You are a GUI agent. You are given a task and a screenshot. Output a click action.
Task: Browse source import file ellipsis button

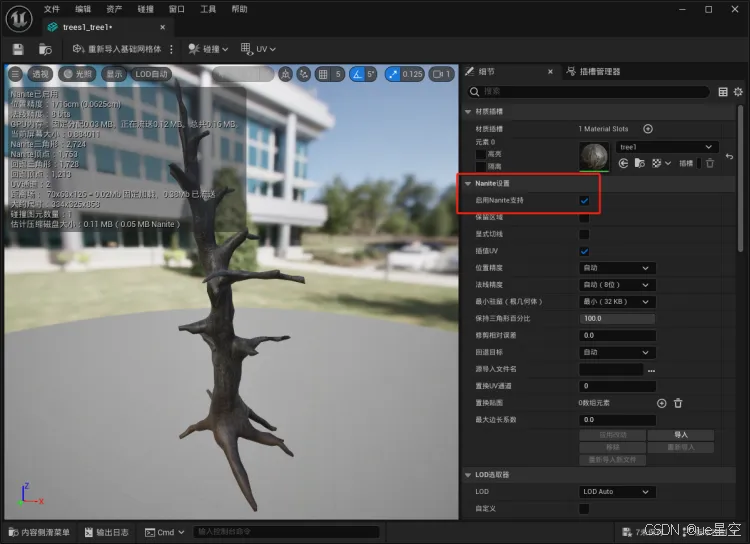coord(651,370)
